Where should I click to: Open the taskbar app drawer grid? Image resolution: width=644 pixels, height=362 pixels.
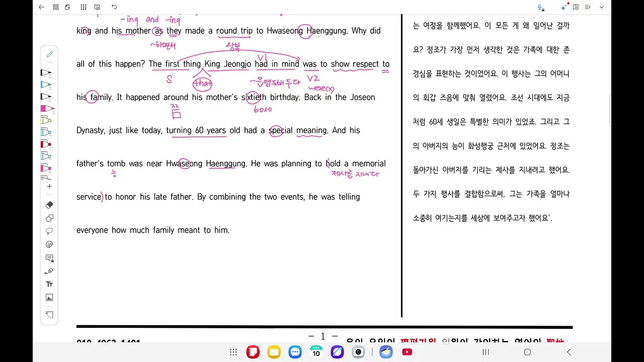click(233, 352)
